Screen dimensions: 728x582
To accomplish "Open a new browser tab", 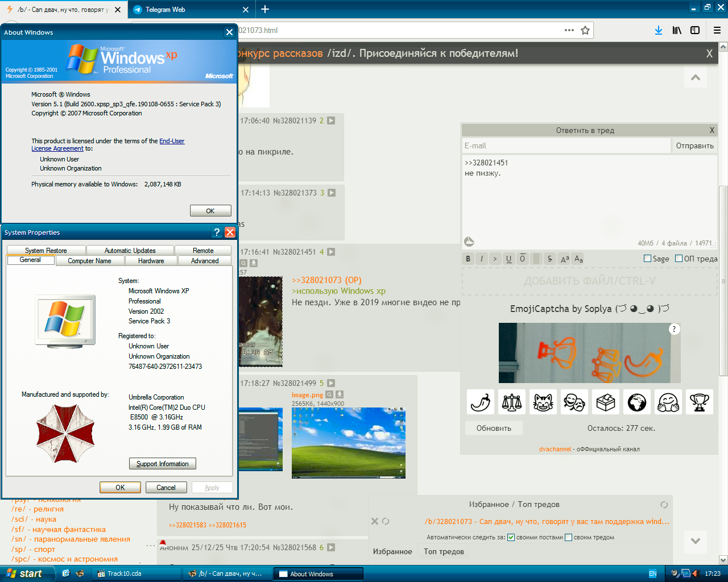I will (x=265, y=9).
